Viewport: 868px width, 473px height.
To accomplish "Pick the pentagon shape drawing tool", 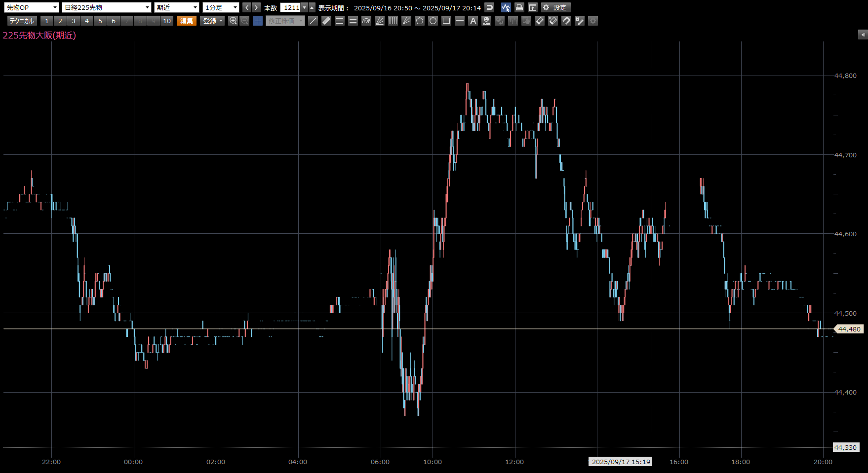I will tap(420, 21).
